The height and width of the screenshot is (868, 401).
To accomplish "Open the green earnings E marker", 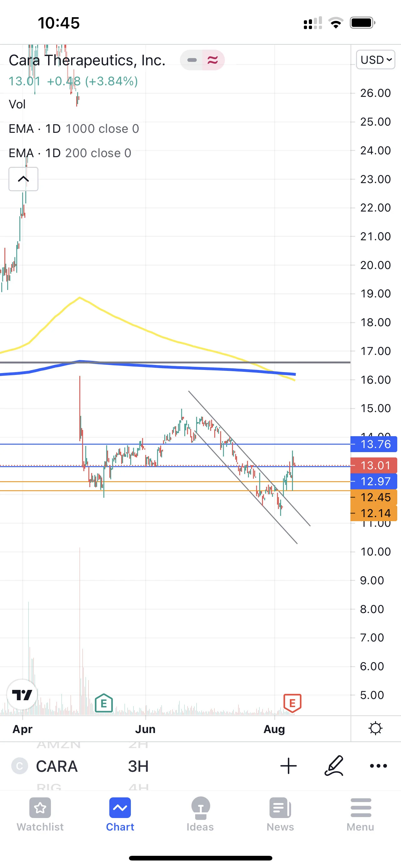I will point(104,703).
